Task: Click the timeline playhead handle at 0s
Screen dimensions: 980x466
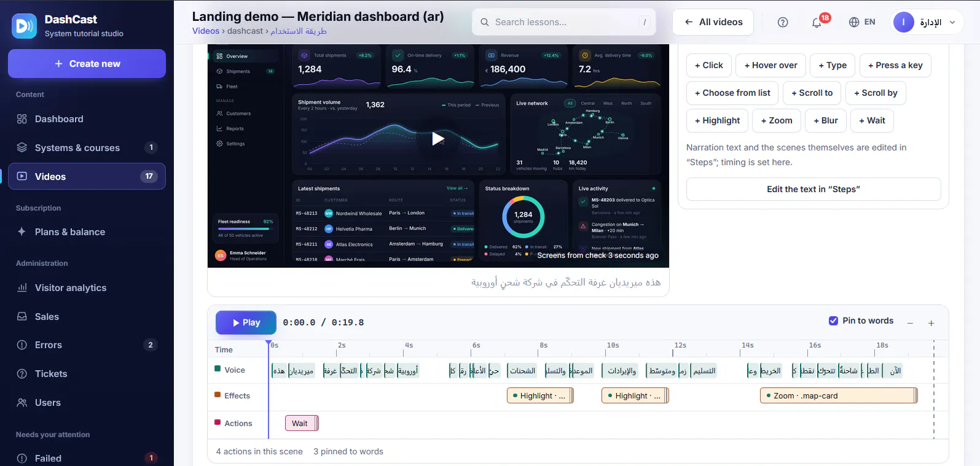Action: (x=269, y=343)
